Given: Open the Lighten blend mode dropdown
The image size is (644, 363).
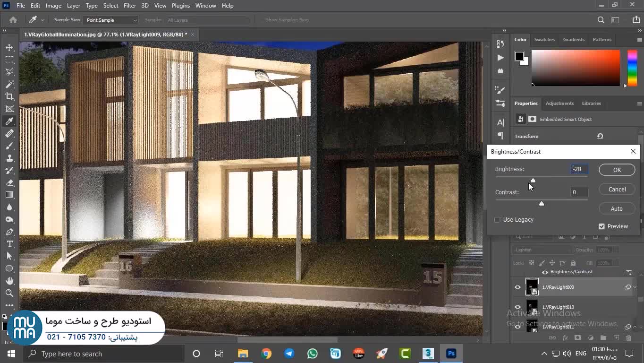Looking at the screenshot, I should coord(542,250).
